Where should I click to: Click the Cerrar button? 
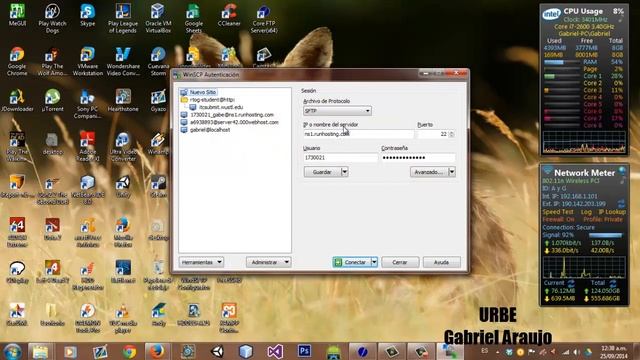400,262
